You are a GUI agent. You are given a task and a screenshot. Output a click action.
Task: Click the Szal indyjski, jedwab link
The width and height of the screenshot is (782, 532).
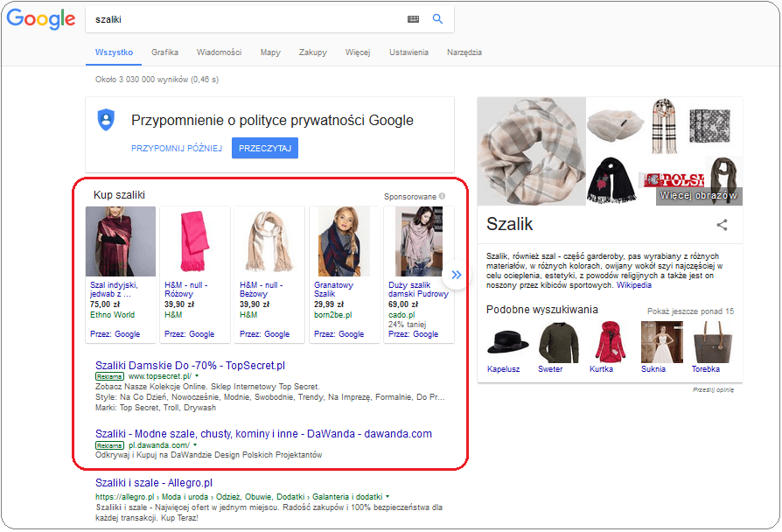click(114, 290)
